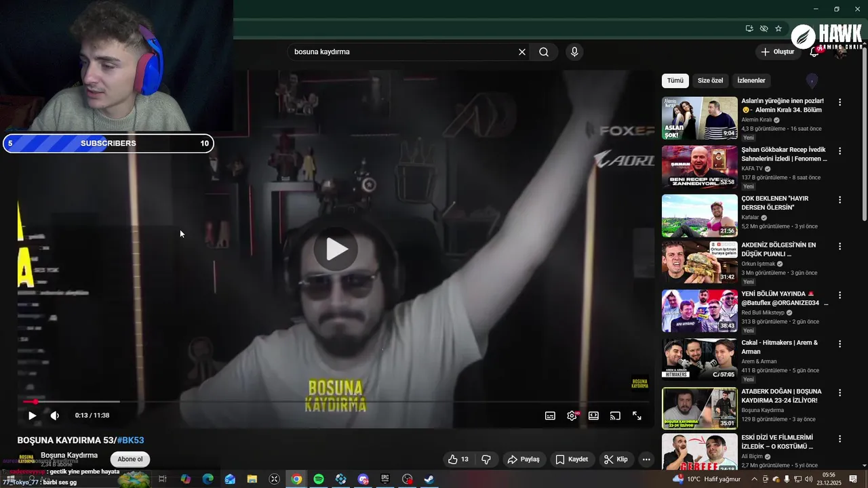
Task: Click play button in player controls bar
Action: pos(32,415)
